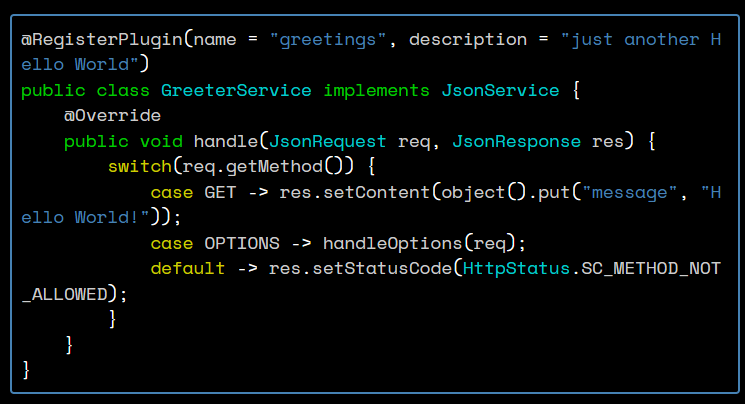Image resolution: width=745 pixels, height=404 pixels.
Task: Select the "message" string literal
Action: [x=630, y=193]
